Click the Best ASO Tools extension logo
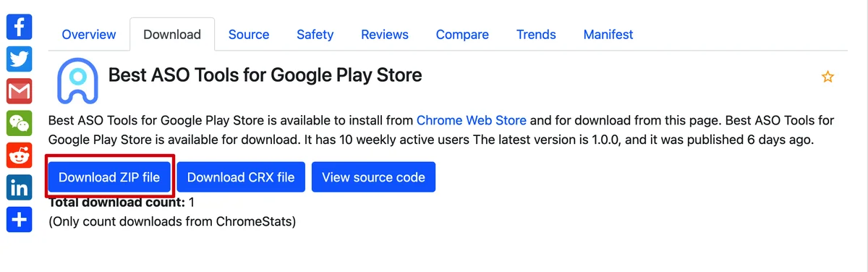This screenshot has width=868, height=272. [x=77, y=82]
